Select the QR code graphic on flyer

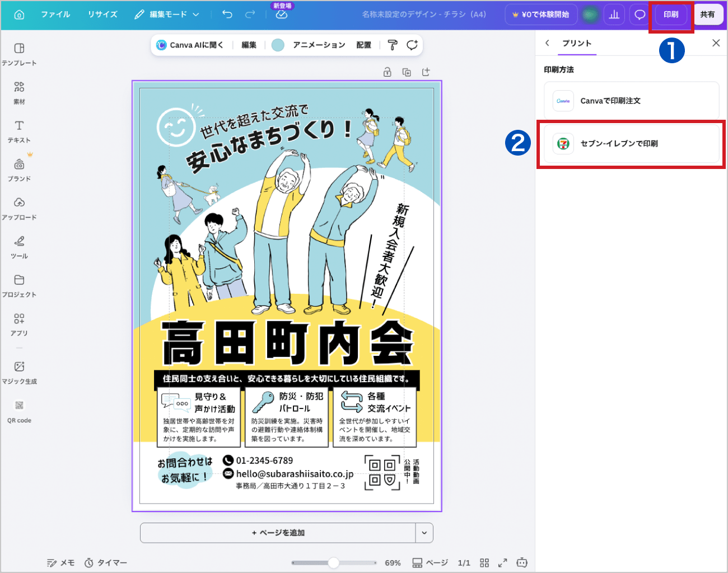(x=382, y=473)
